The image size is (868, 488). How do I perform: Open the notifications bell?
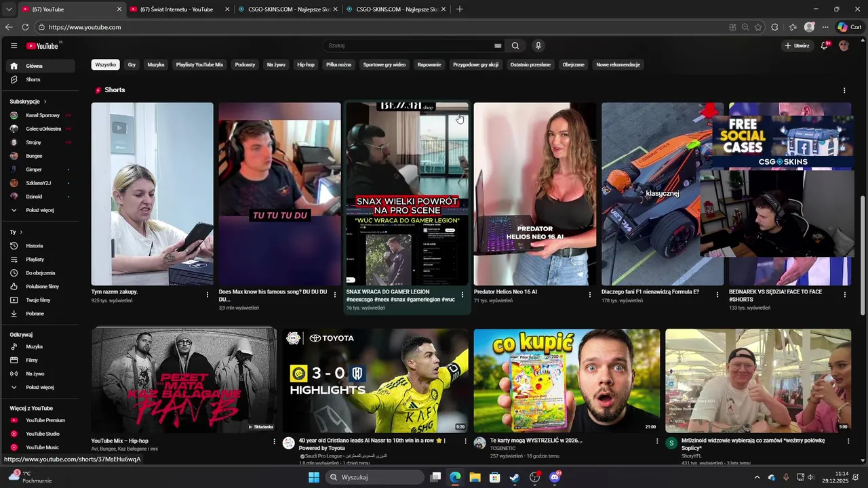[825, 45]
